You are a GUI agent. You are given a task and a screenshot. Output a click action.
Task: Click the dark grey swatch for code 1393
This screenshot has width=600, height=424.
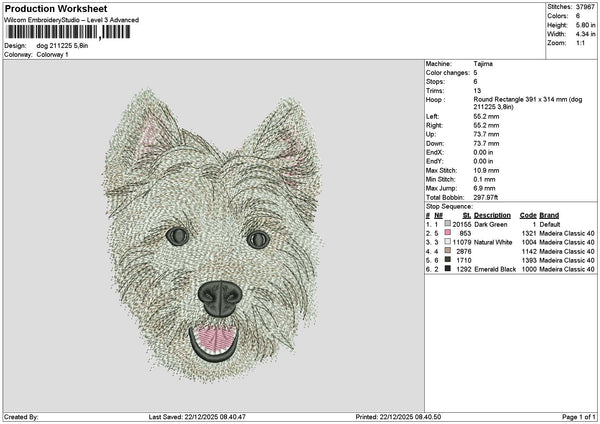pyautogui.click(x=447, y=260)
